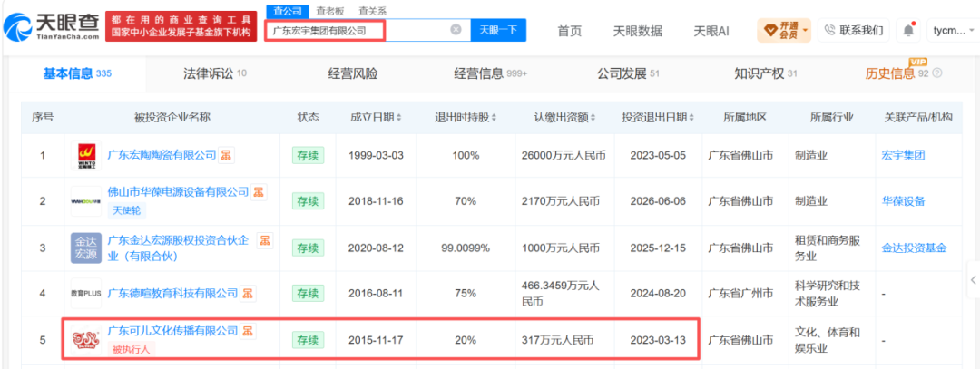Select the date 2023-03-13
This screenshot has height=369, width=980.
657,340
